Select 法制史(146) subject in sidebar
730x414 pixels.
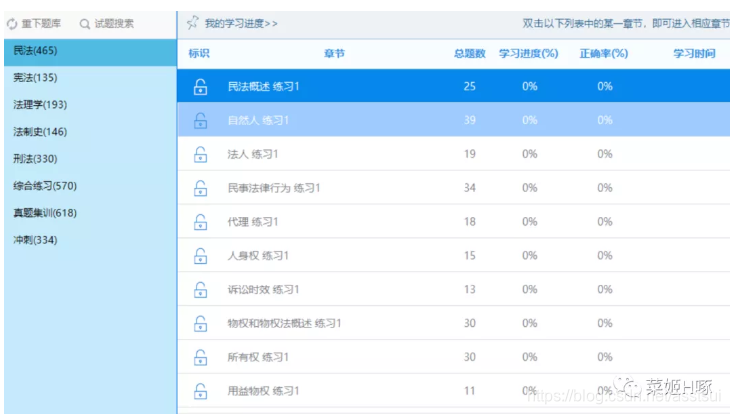(x=90, y=132)
